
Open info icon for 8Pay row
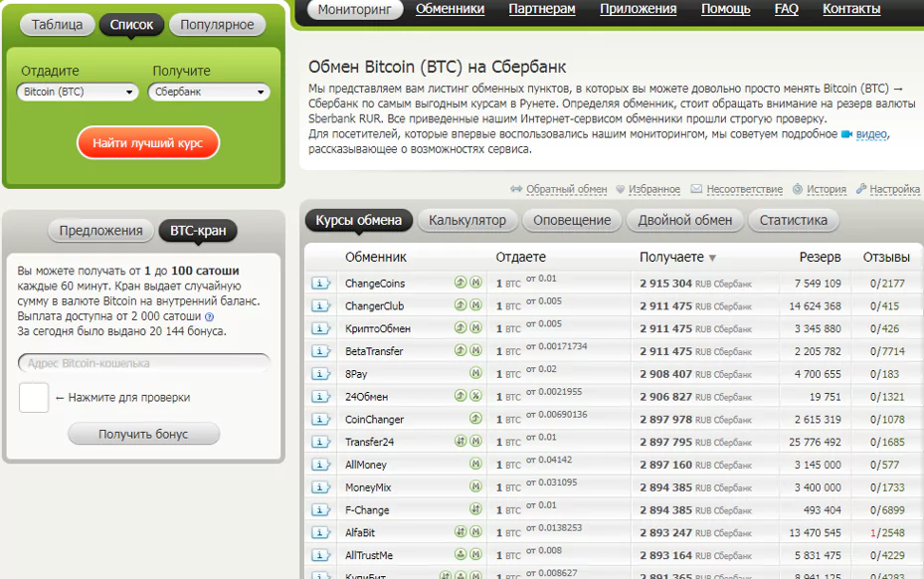click(x=321, y=374)
